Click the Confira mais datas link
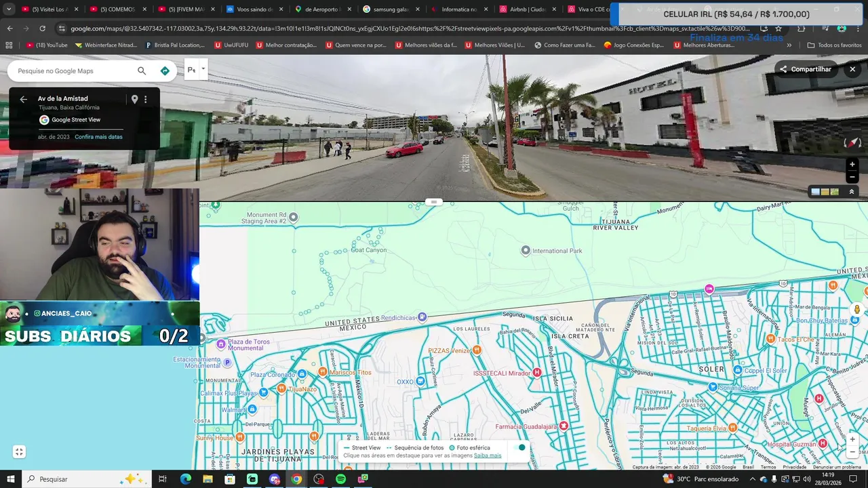The width and height of the screenshot is (868, 488). 98,137
